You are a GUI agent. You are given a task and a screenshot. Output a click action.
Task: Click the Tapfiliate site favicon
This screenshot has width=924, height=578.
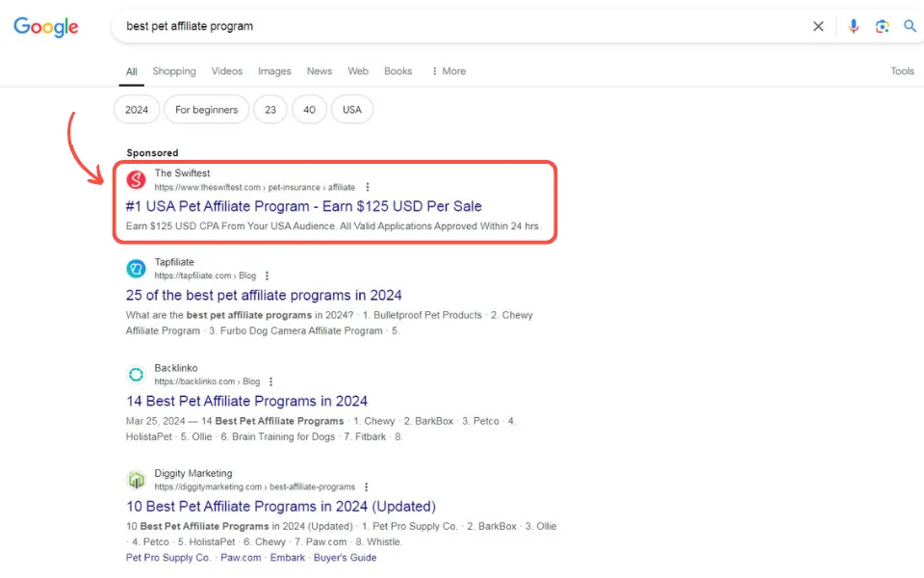coord(137,269)
